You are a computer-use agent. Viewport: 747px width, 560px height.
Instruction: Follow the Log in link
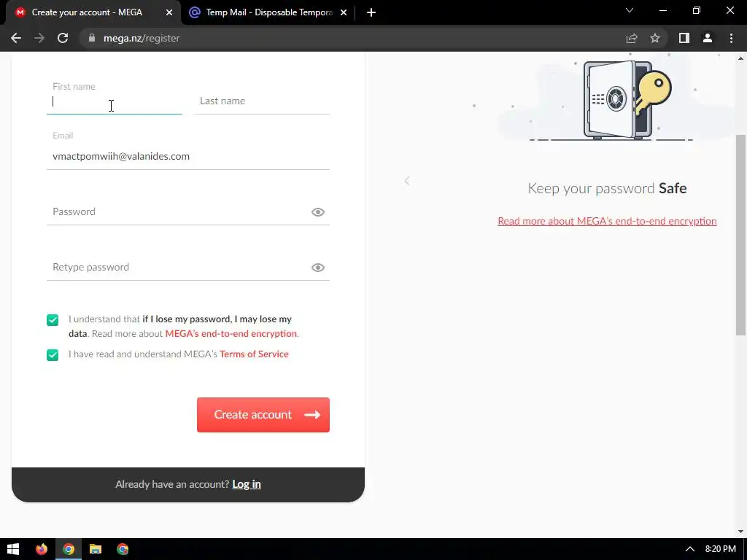click(247, 484)
